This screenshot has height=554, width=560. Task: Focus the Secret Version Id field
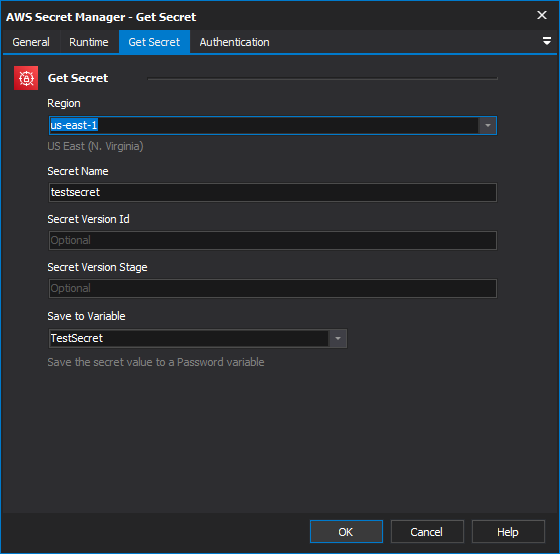click(x=272, y=240)
